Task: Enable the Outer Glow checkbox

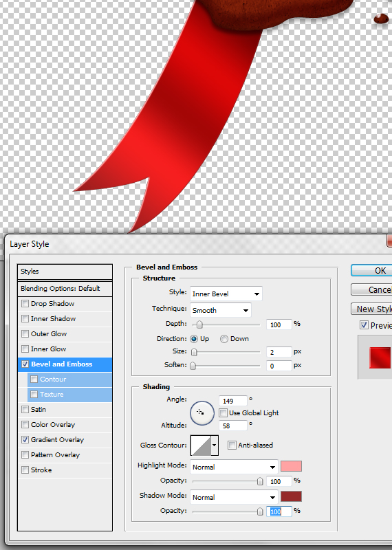Action: pos(25,333)
